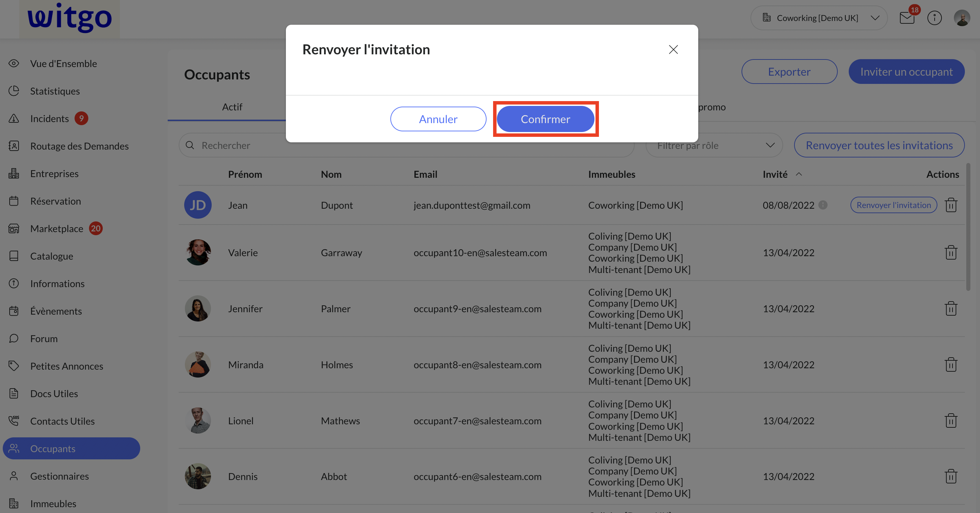
Task: Click Renvoyer toutes les invitations
Action: (x=879, y=145)
